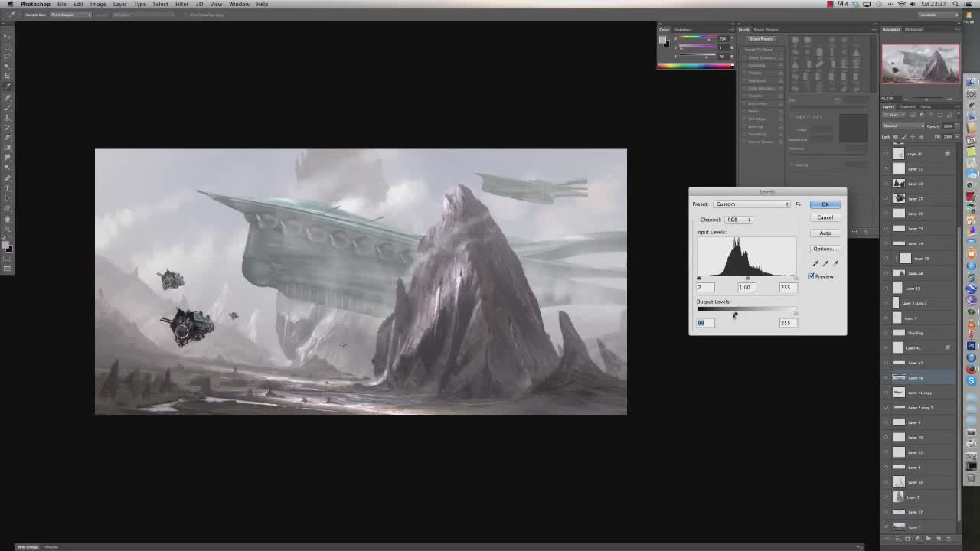Toggle visibility of Layer 31
Screen dimensions: 980x551
point(886,169)
